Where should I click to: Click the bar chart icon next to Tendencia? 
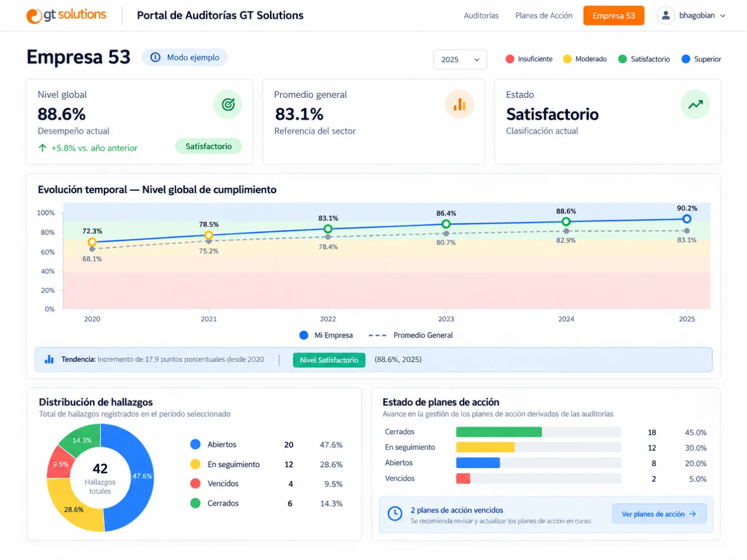pos(49,359)
